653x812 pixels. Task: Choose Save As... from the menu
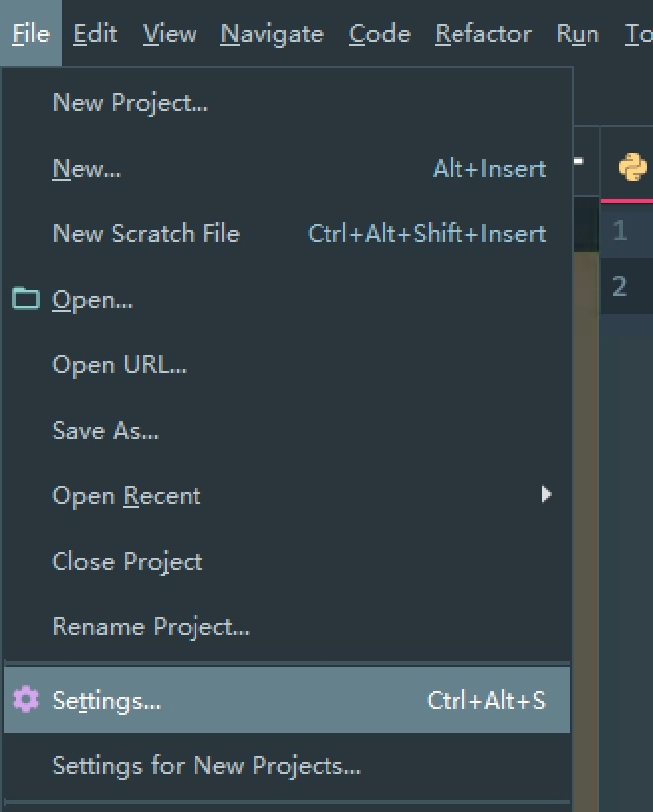(105, 431)
